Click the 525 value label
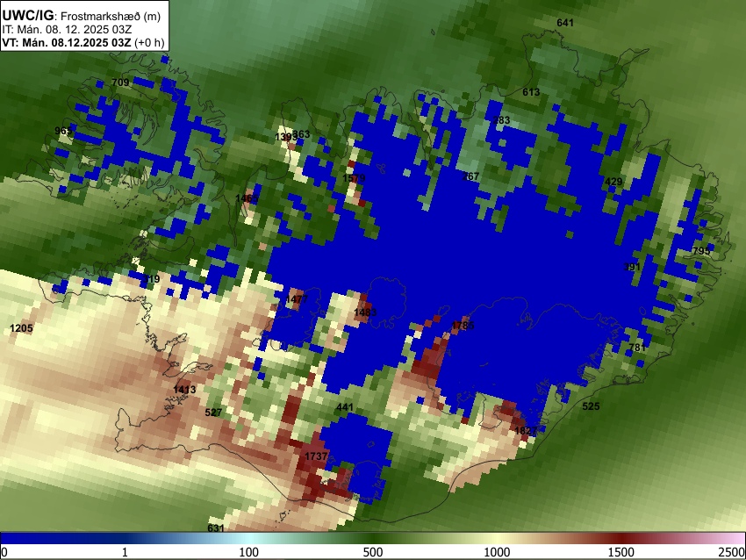 point(591,406)
